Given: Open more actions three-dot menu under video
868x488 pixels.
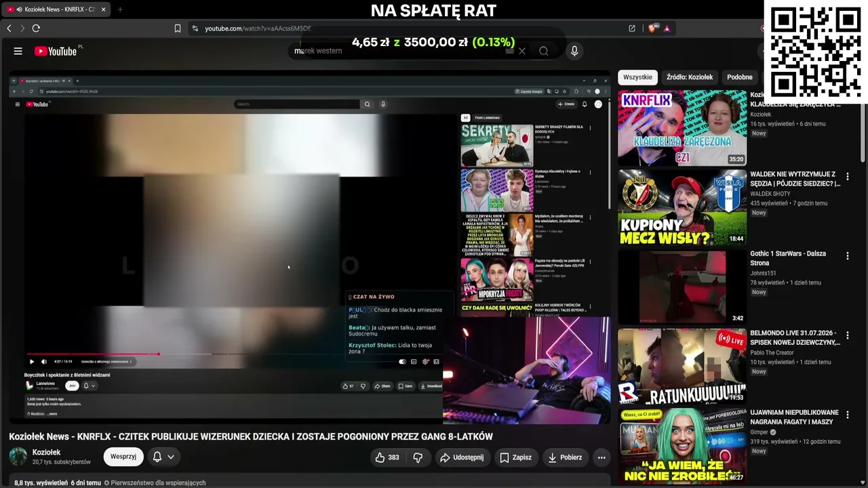Looking at the screenshot, I should [601, 457].
